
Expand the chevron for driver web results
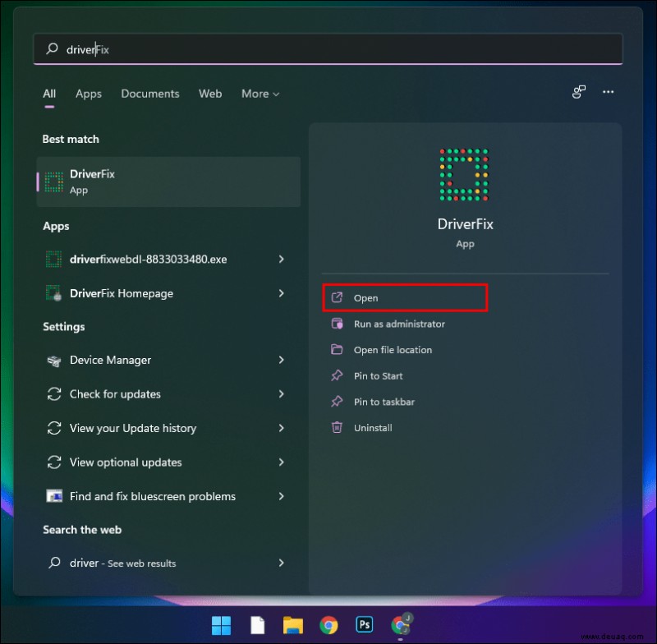[281, 563]
